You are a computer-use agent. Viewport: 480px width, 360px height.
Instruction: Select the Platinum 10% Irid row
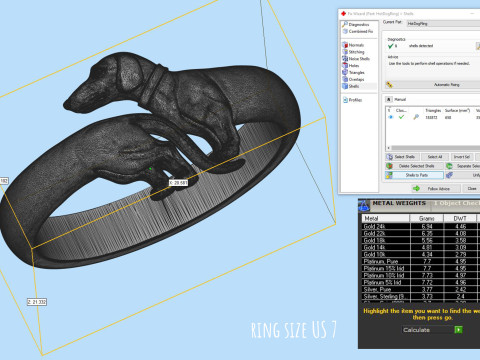(x=420, y=275)
